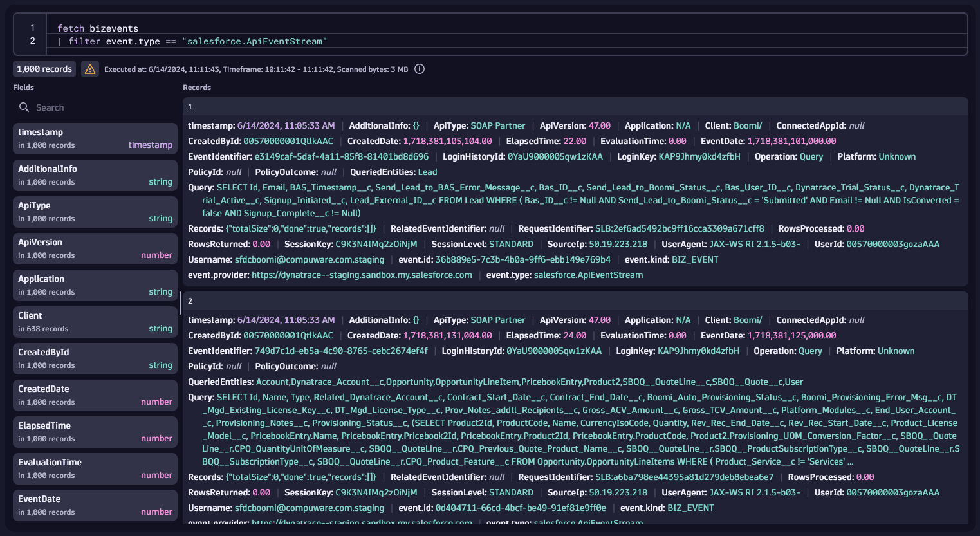980x536 pixels.
Task: Click the 1,000 records badge
Action: coord(44,69)
